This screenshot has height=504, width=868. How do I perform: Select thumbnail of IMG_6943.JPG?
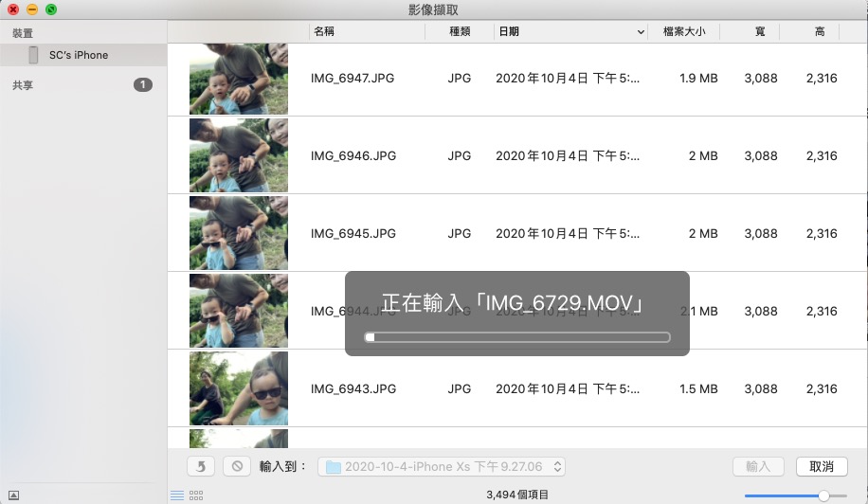tap(239, 388)
